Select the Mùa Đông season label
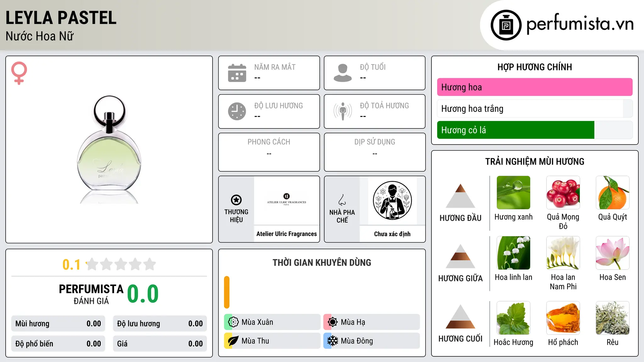This screenshot has width=644, height=362. (x=357, y=341)
